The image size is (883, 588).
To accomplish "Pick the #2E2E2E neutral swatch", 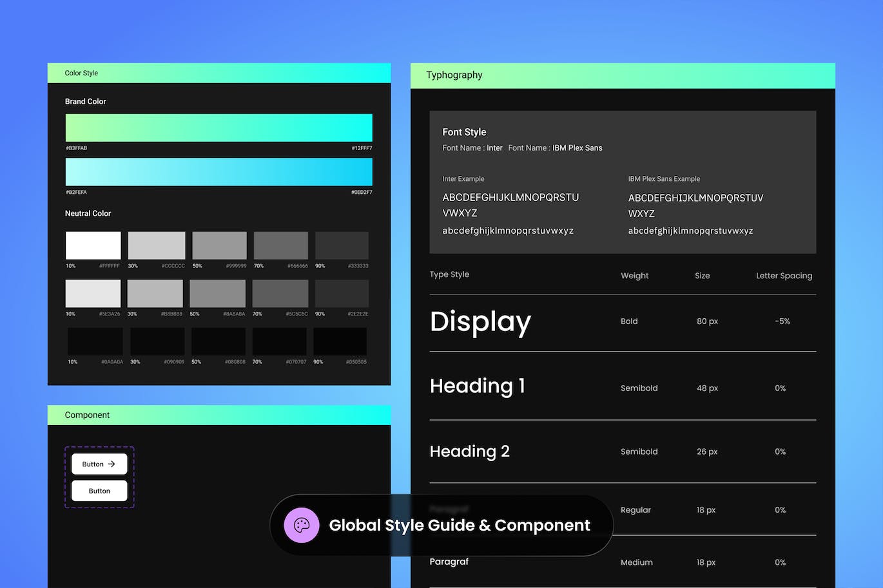I will 342,294.
